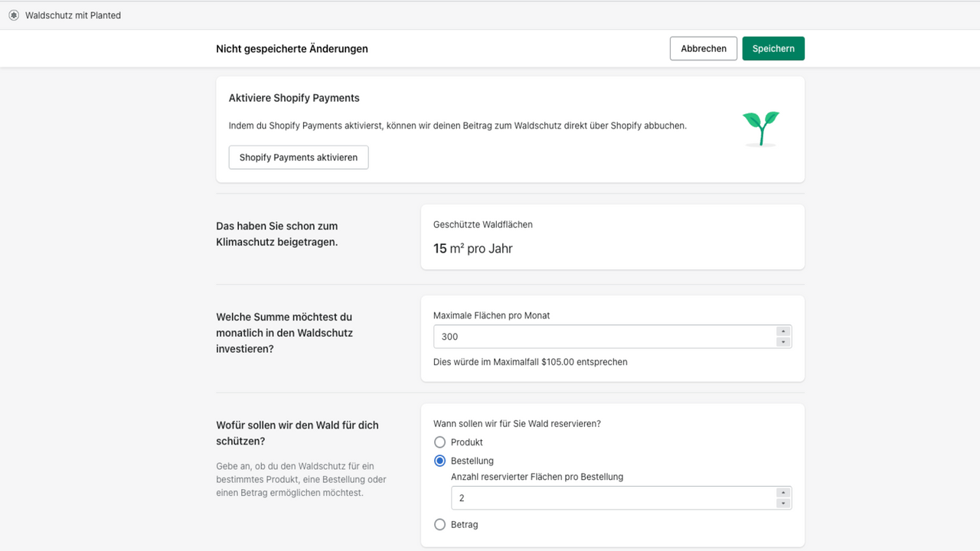This screenshot has height=551, width=980.
Task: Select the Bestellung radio option
Action: 439,461
